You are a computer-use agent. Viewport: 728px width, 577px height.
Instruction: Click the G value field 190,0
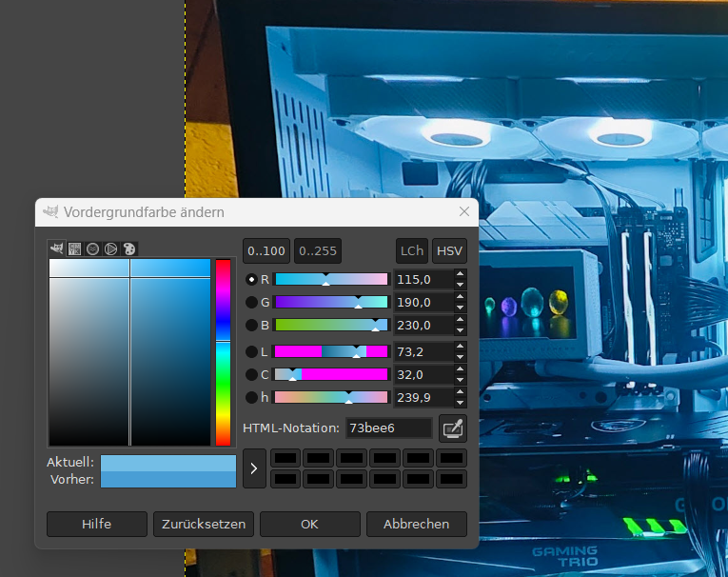pos(423,303)
